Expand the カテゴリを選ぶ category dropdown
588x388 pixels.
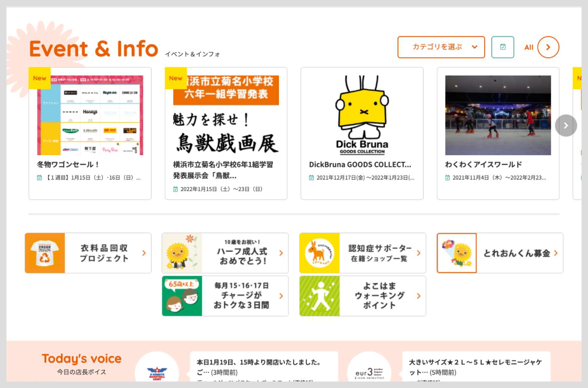pos(441,47)
